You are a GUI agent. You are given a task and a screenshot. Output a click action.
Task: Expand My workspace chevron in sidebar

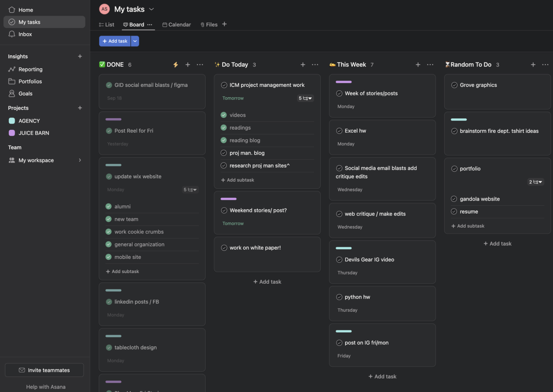tap(80, 160)
